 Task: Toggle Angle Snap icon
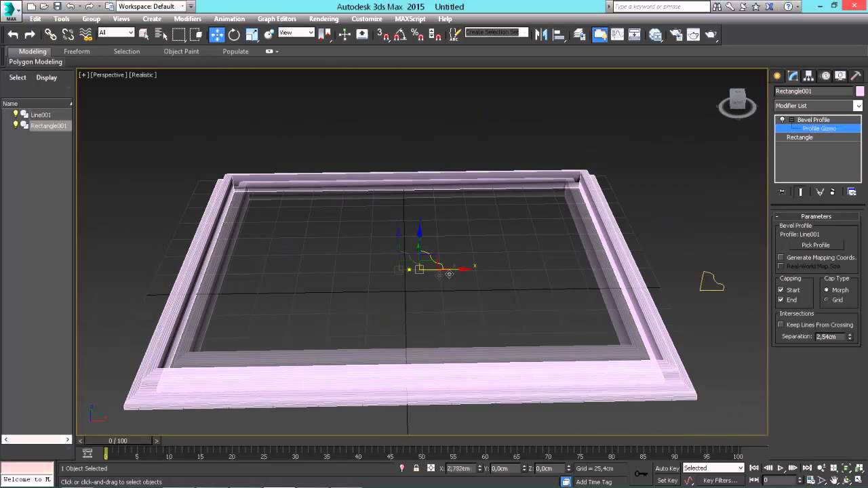[401, 35]
